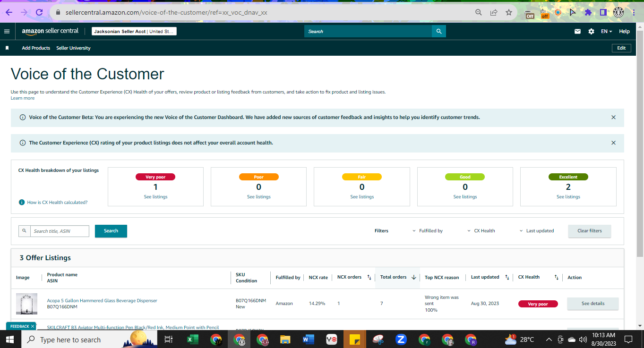Screen dimensions: 644x348
Task: Open the Windows Start menu
Action: pyautogui.click(x=9, y=340)
